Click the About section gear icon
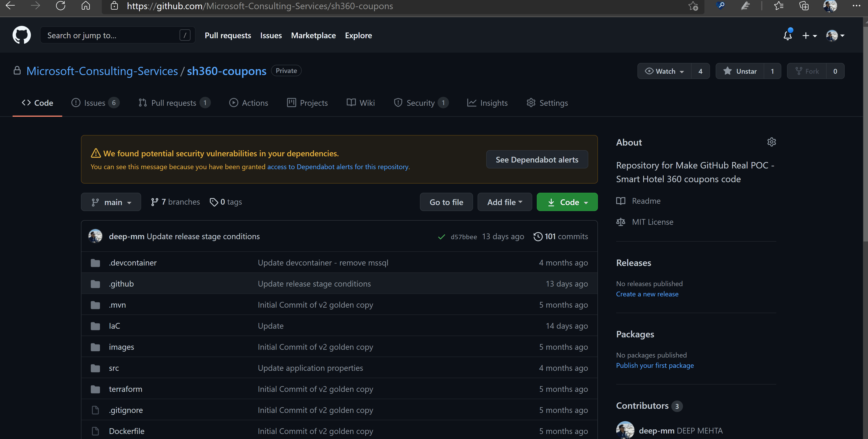The height and width of the screenshot is (439, 868). coord(772,142)
